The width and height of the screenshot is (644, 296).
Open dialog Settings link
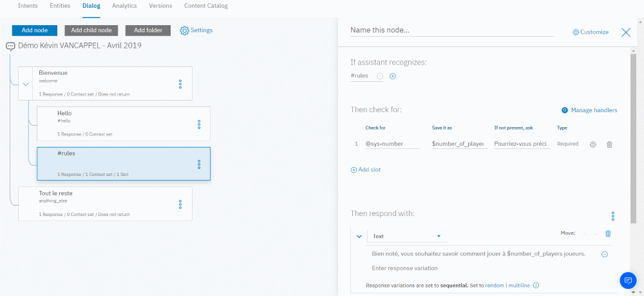pyautogui.click(x=202, y=30)
